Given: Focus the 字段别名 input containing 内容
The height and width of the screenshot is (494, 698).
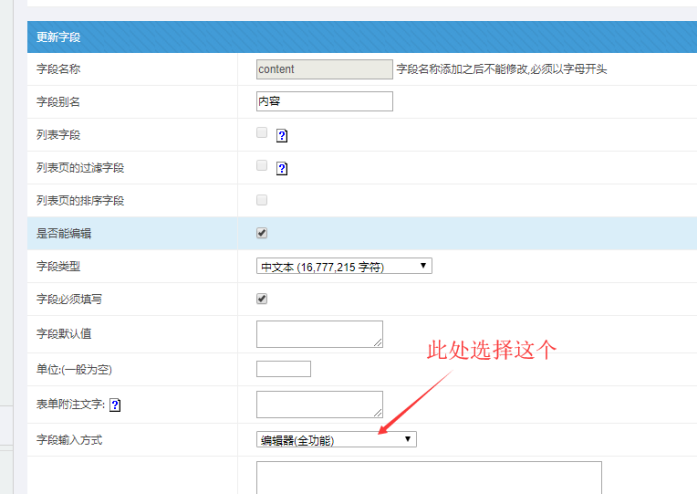Looking at the screenshot, I should tap(324, 101).
